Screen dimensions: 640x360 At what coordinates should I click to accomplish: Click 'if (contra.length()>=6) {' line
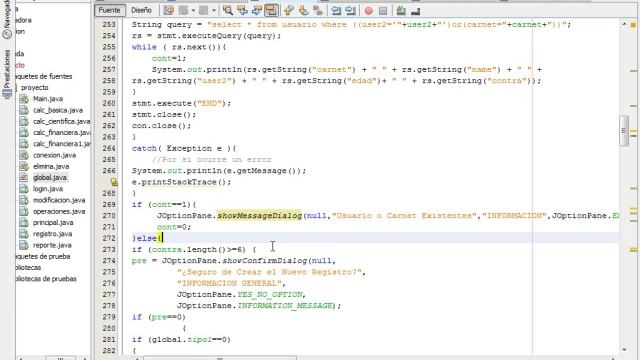pos(194,249)
